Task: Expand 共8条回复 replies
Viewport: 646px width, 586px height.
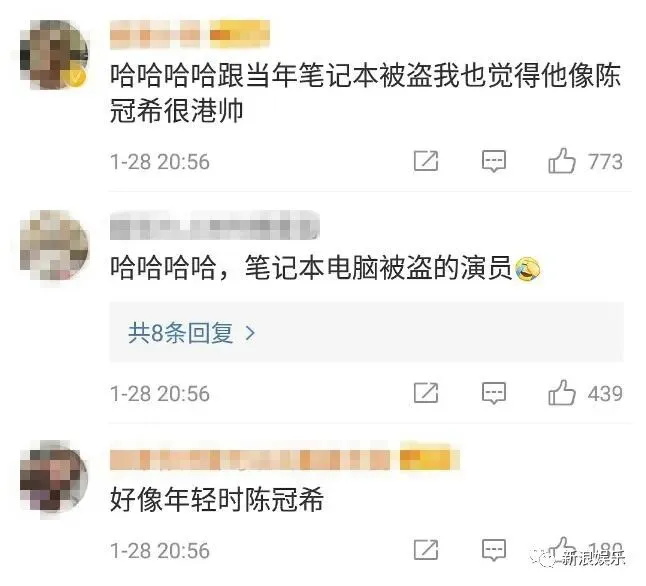Action: 367,332
